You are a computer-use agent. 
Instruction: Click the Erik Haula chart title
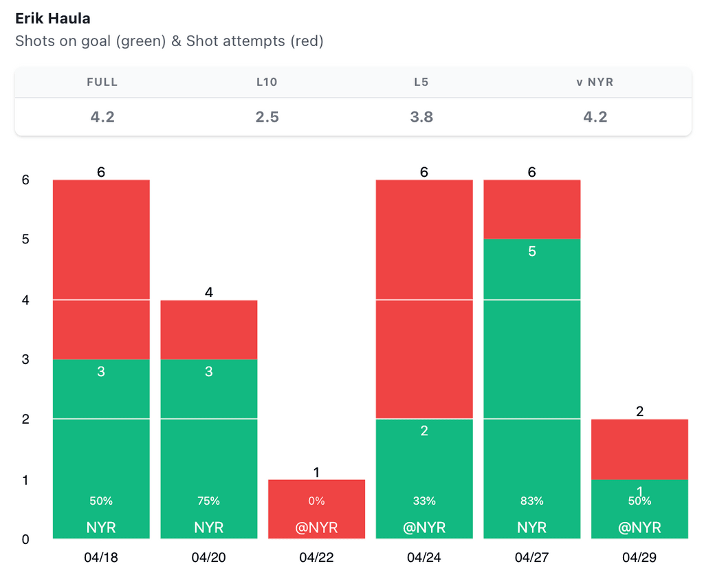[52, 19]
